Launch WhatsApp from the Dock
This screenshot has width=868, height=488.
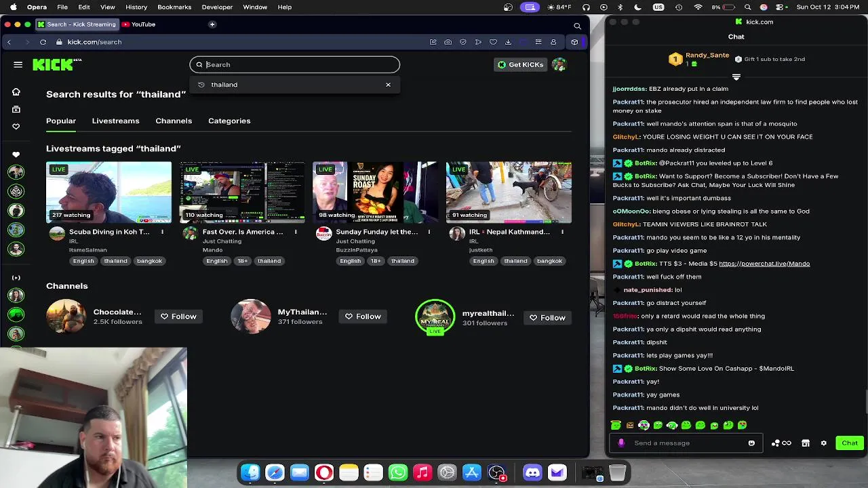tap(397, 472)
